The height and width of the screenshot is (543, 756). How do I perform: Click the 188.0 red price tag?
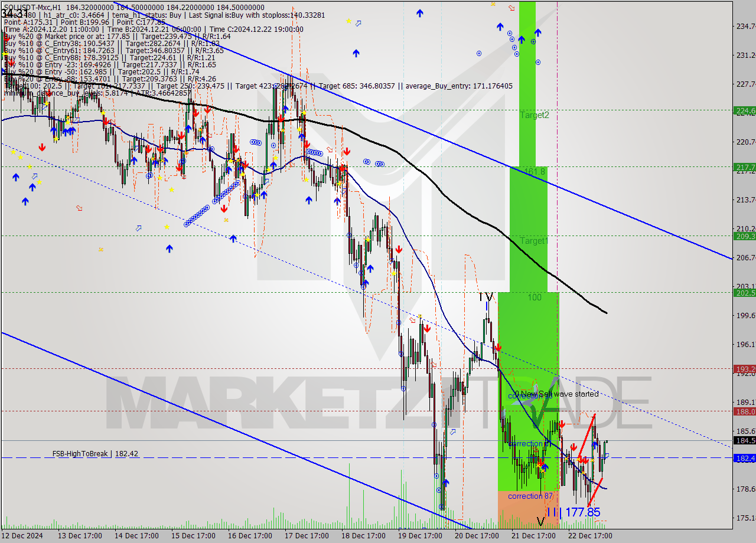point(744,411)
